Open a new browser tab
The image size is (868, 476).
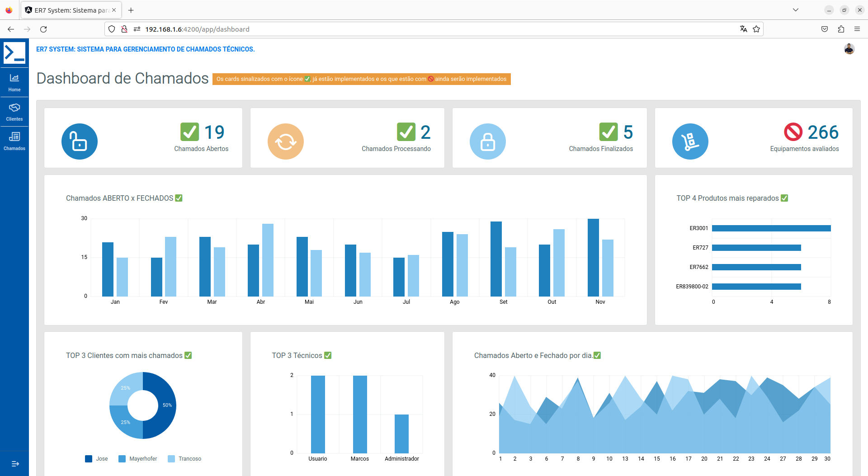(x=131, y=10)
